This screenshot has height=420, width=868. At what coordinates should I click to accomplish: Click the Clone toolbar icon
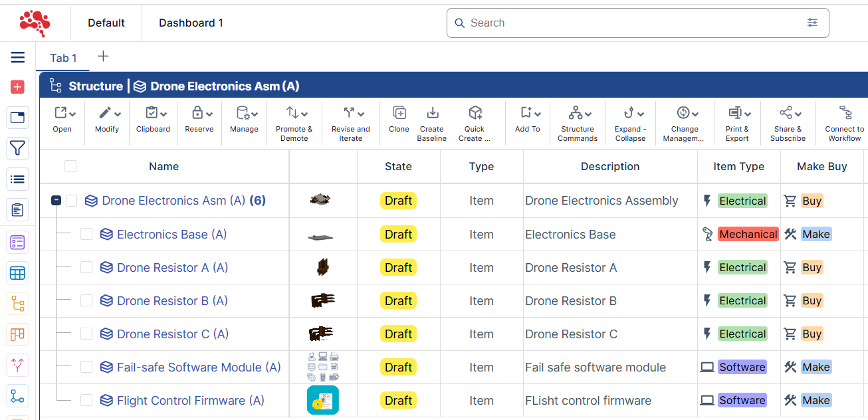click(399, 113)
